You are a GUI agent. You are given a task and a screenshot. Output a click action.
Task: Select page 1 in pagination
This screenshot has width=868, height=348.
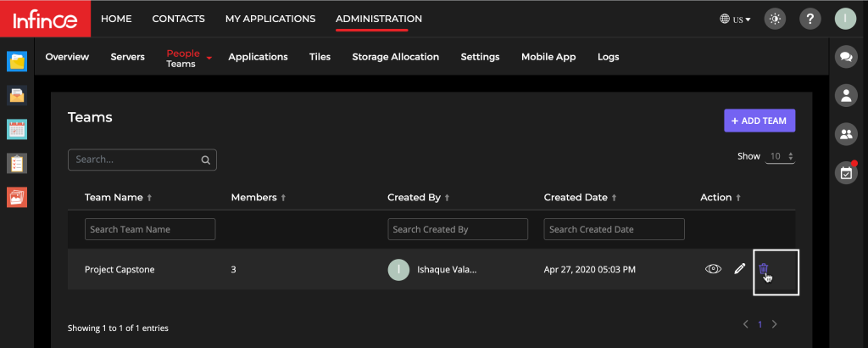click(x=760, y=325)
